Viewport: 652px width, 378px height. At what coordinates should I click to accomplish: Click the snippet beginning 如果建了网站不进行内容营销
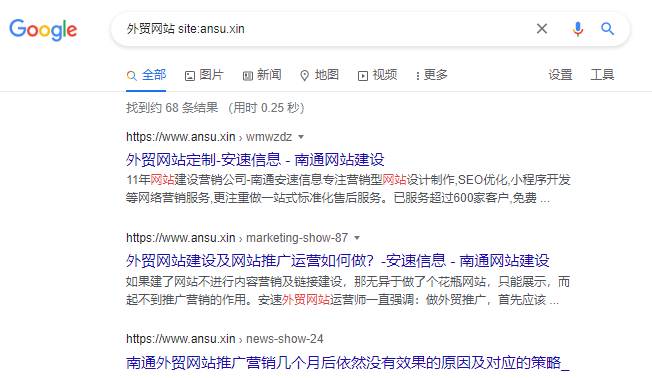tap(348, 290)
